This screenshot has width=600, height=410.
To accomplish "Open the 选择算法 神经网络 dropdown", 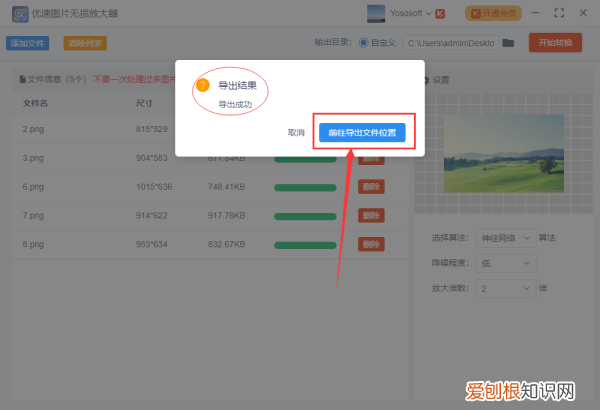I will pos(506,238).
